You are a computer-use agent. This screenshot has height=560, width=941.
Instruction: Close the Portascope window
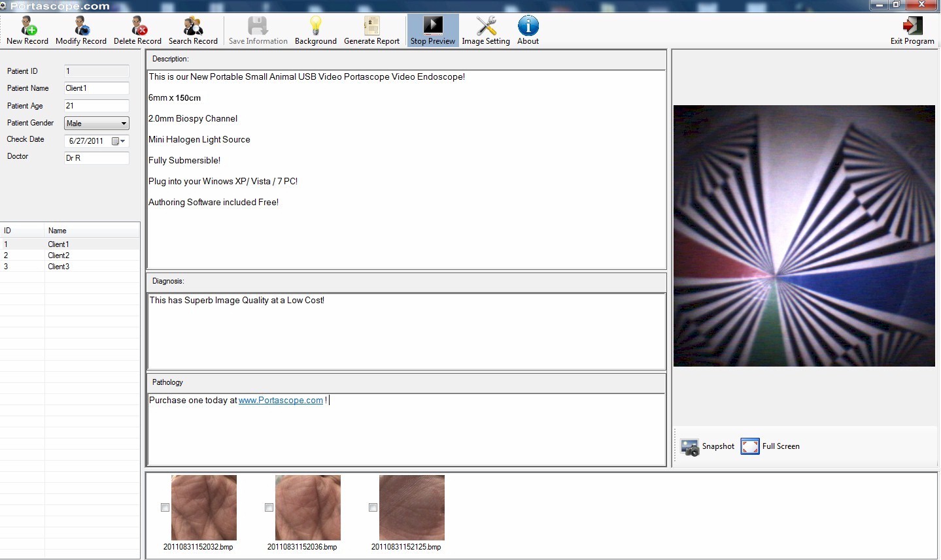tap(921, 5)
